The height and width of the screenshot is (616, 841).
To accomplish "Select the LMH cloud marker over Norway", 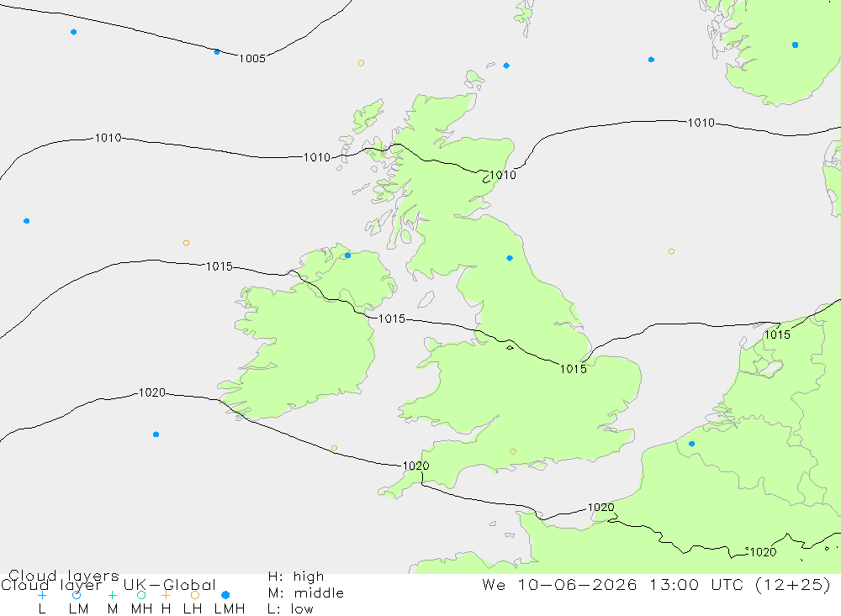I will pos(795,45).
